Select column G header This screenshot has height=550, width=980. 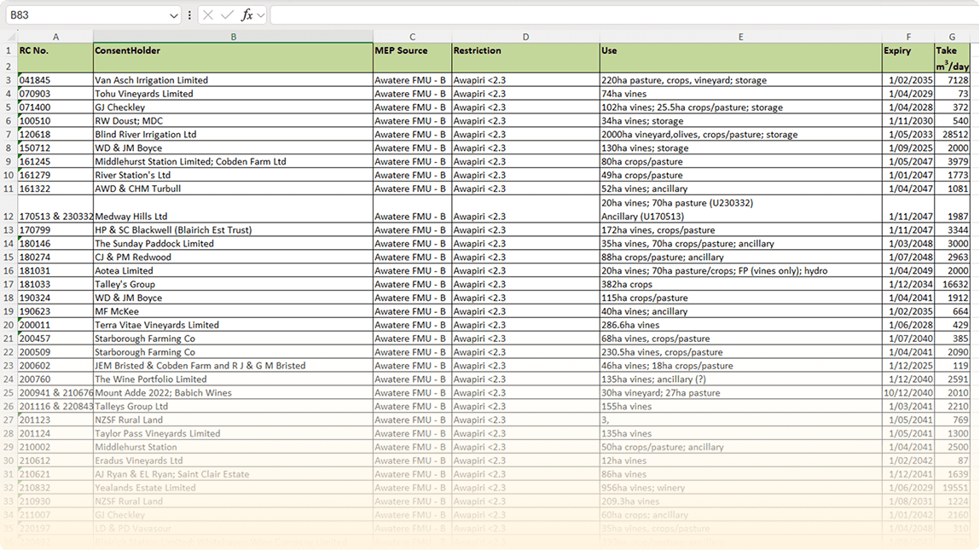click(952, 37)
